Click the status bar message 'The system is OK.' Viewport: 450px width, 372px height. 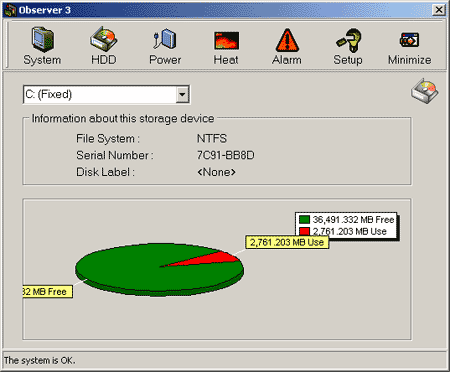pyautogui.click(x=39, y=360)
